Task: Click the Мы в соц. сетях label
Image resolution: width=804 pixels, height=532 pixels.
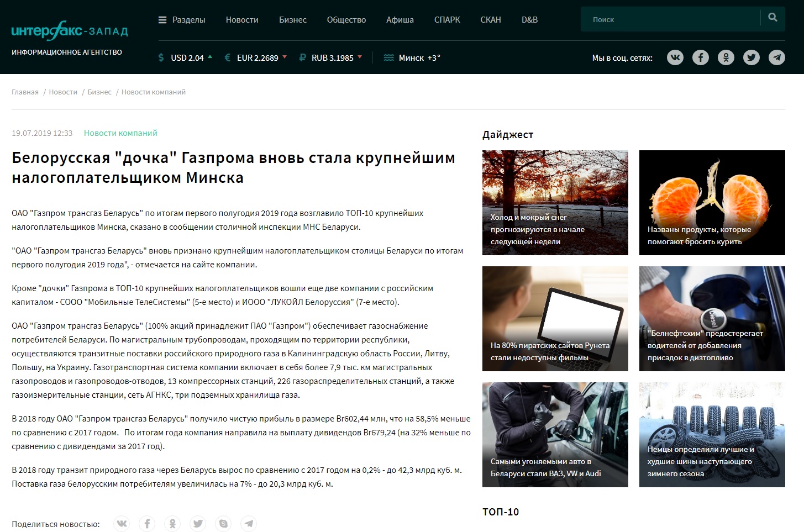Action: coord(622,57)
